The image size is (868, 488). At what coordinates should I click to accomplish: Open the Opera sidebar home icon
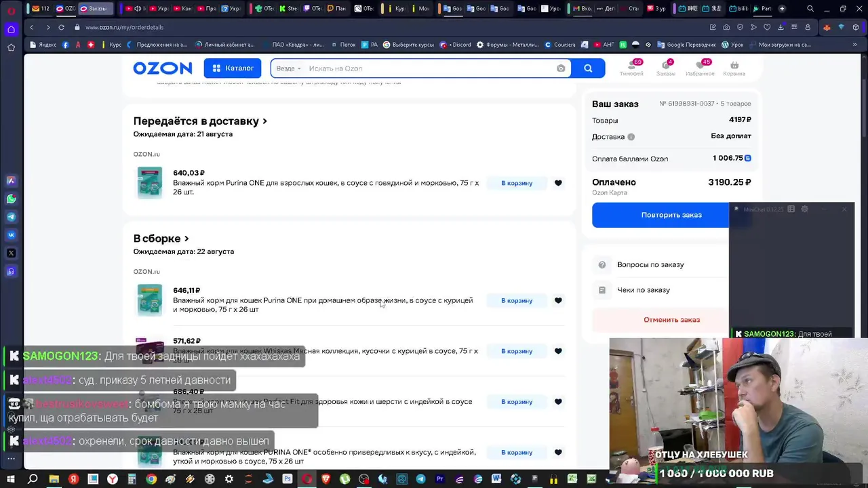point(11,29)
